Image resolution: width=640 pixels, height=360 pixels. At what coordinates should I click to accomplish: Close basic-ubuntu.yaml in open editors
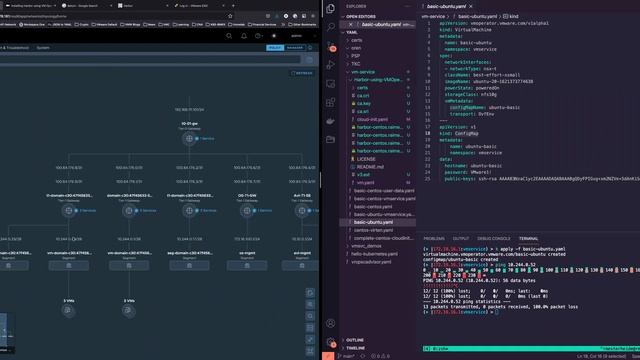click(x=350, y=24)
